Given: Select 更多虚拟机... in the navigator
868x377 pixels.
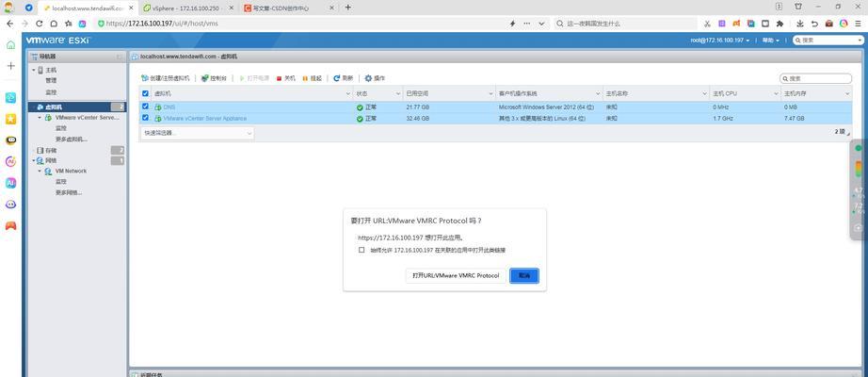Looking at the screenshot, I should [71, 139].
